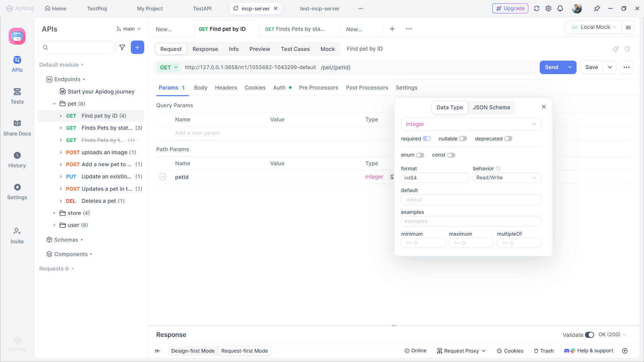644x362 pixels.
Task: Toggle the deprecated switch
Action: (508, 139)
